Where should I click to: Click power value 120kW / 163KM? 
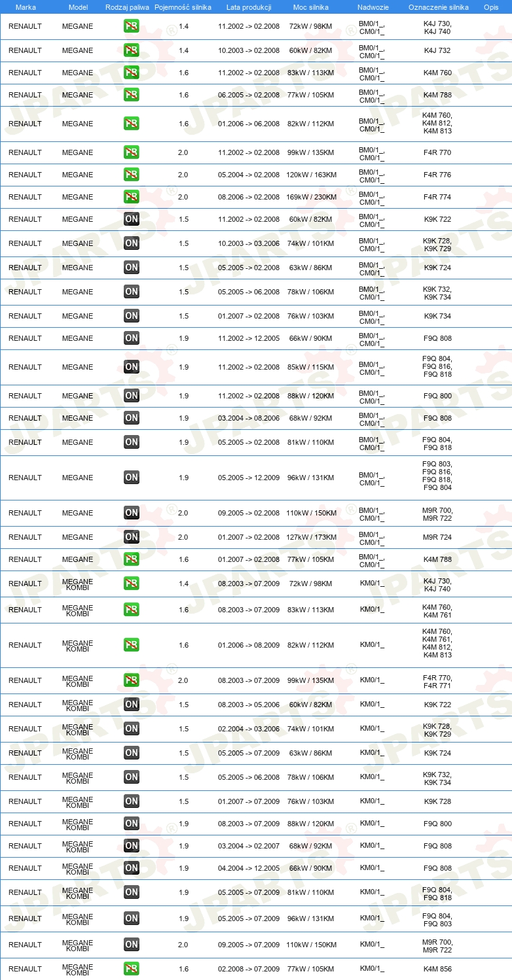coord(311,175)
